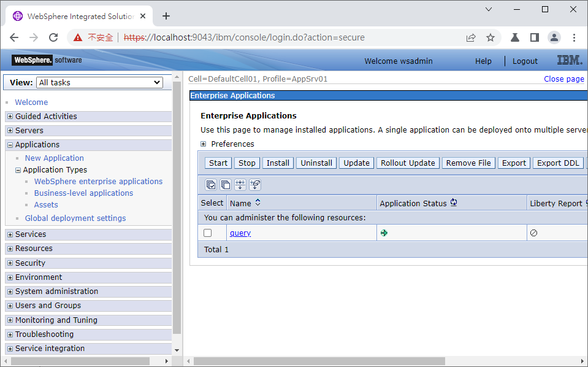Open the query application link
This screenshot has width=588, height=367.
[x=240, y=233]
